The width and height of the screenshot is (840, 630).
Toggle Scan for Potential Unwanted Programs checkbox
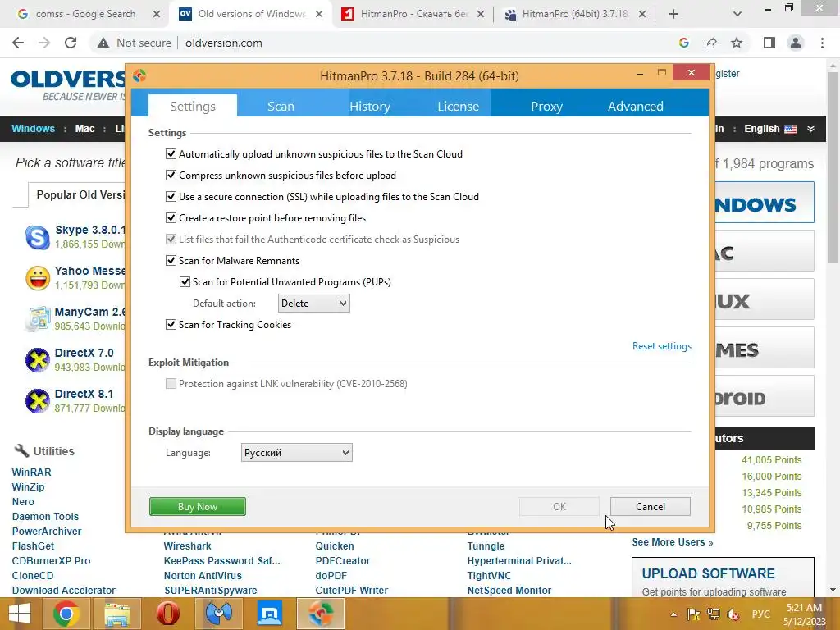pyautogui.click(x=185, y=282)
